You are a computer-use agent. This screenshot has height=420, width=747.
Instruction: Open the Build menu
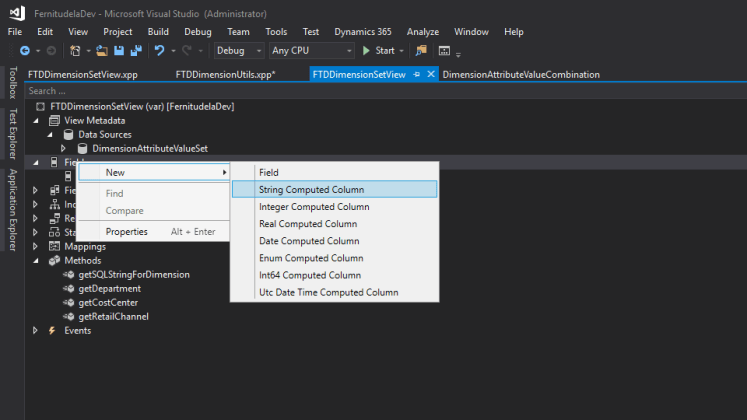coord(158,32)
